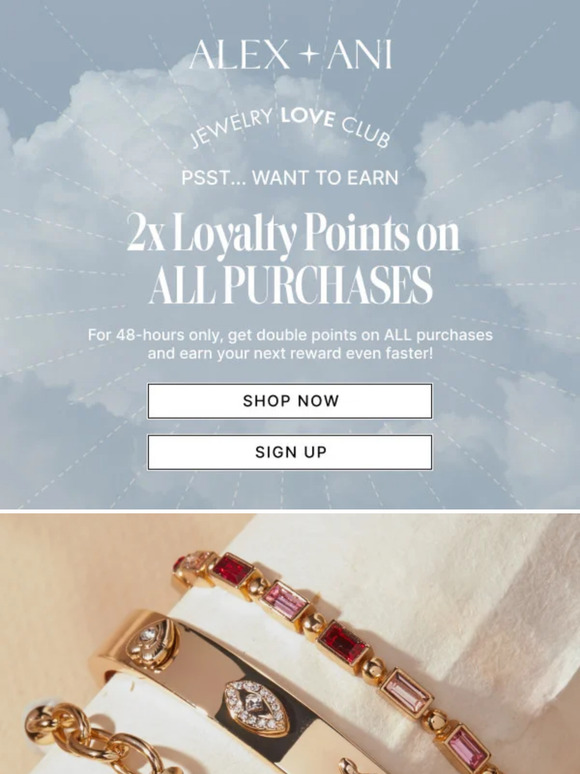Click the star symbol between ALEX and ANI
Image resolution: width=580 pixels, height=774 pixels.
308,55
